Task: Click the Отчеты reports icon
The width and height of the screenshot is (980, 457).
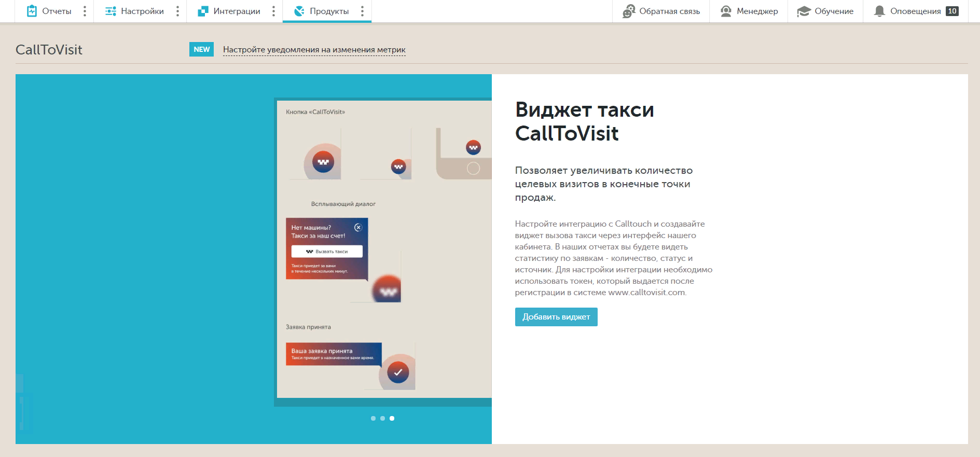Action: (x=32, y=11)
